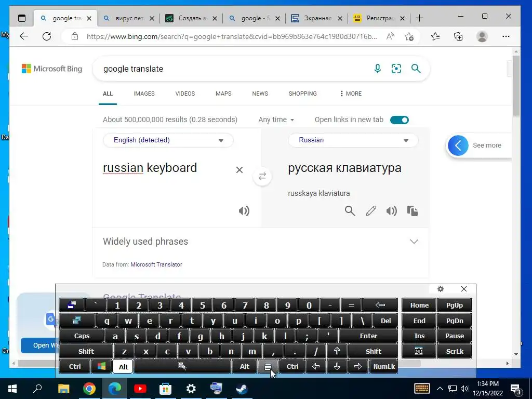
Task: Open Any time filter dropdown
Action: [x=276, y=120]
